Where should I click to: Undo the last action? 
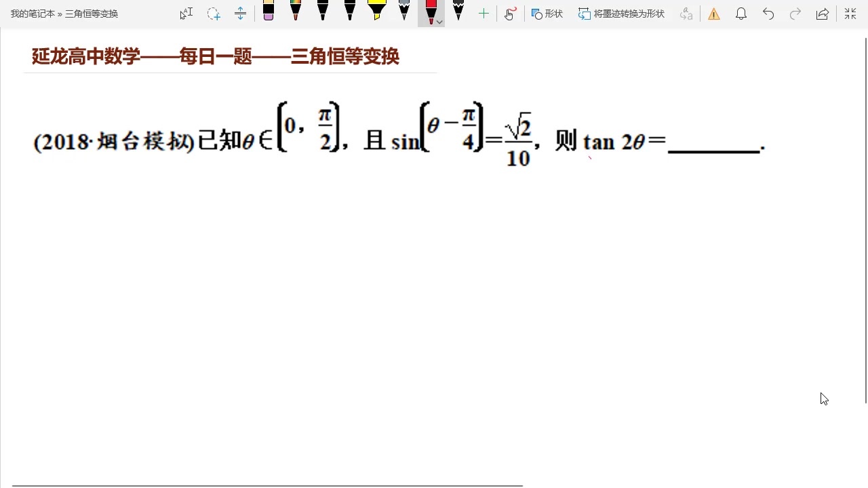[x=768, y=14]
